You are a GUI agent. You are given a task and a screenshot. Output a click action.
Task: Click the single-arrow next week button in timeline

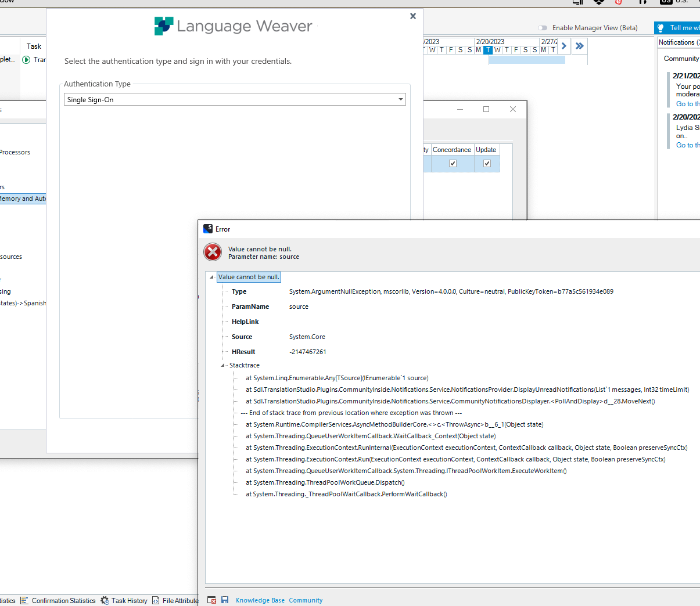[563, 46]
